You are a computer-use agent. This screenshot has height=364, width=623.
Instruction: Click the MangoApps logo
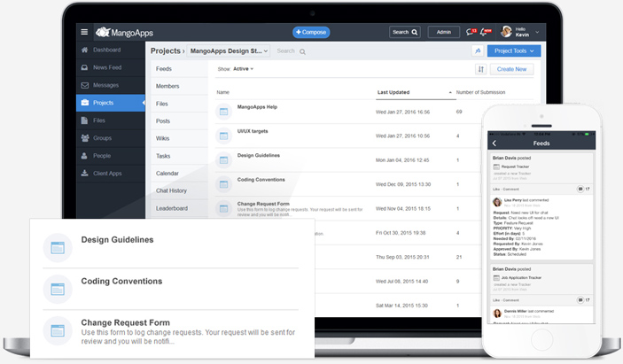(124, 32)
